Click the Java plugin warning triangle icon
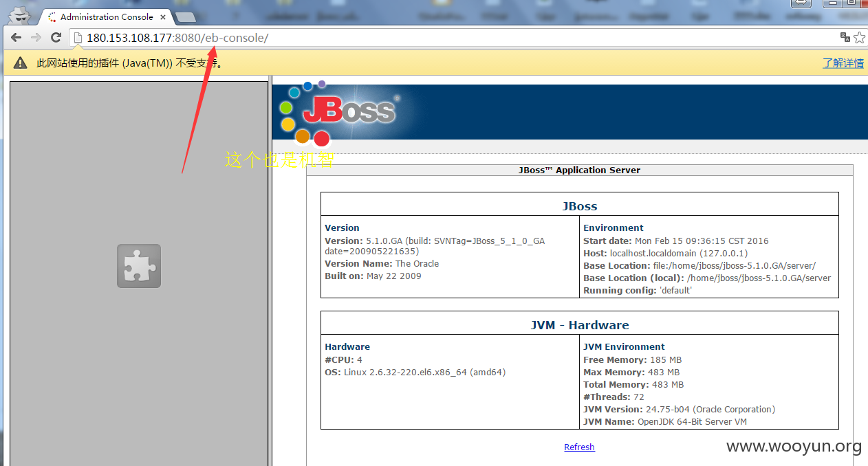 (x=21, y=63)
